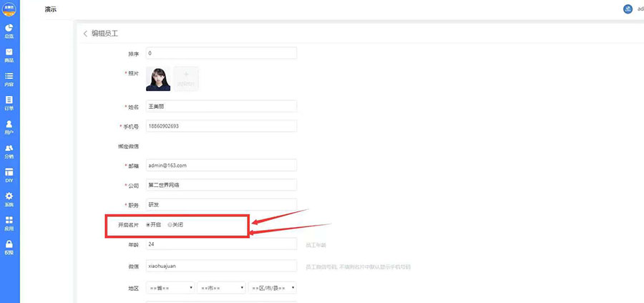This screenshot has width=644, height=303.
Task: Click the employee photo thumbnail
Action: click(158, 78)
